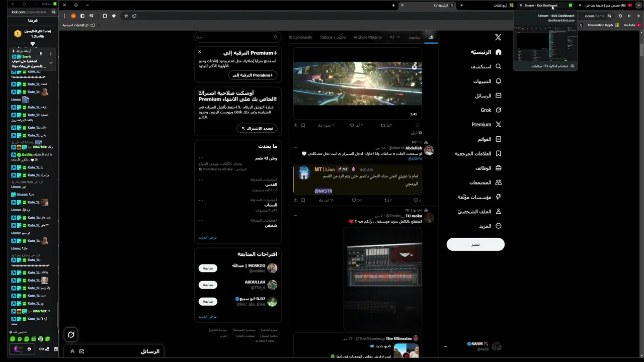
Task: Open YouTube bookmark in bookmarks bar
Action: click(x=631, y=25)
